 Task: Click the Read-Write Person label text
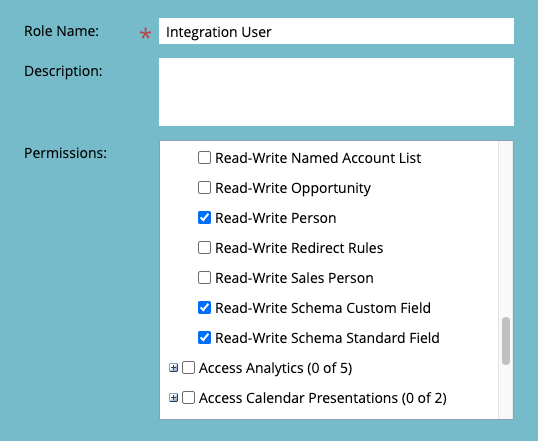(276, 218)
